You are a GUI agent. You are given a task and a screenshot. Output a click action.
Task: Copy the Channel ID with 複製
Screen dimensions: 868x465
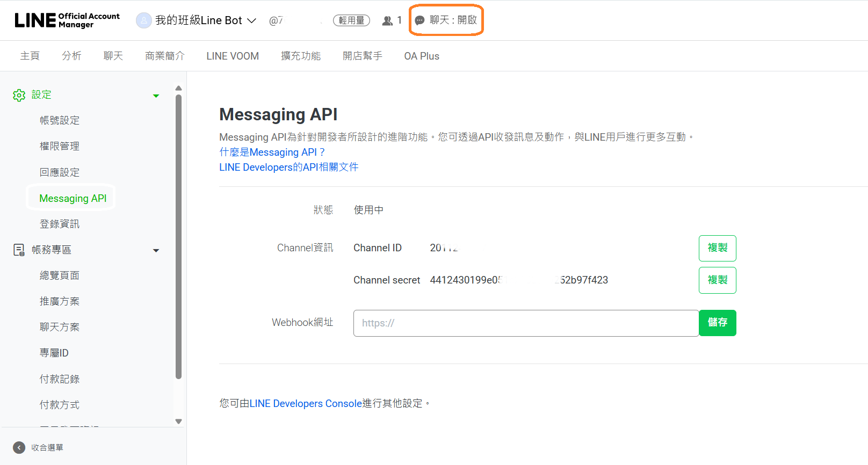pyautogui.click(x=718, y=248)
